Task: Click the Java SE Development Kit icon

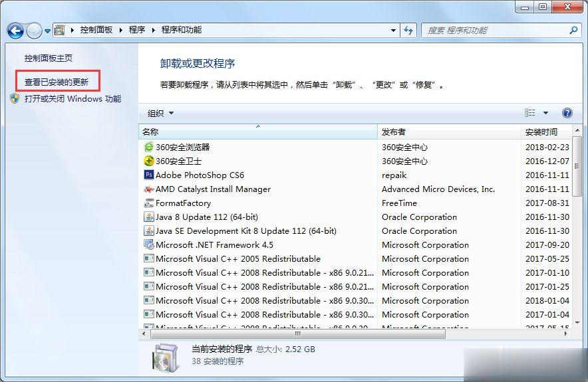Action: coord(149,231)
